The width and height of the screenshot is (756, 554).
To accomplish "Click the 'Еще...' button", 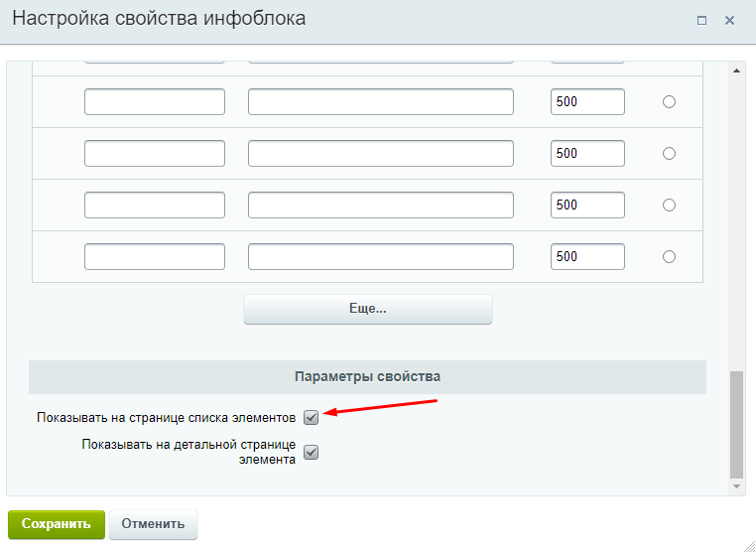I will tap(368, 310).
